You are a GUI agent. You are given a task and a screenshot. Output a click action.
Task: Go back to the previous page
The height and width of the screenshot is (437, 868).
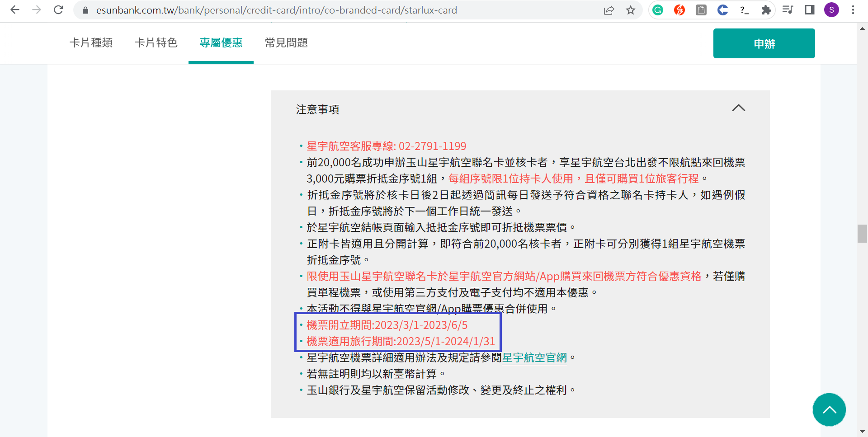(x=15, y=10)
